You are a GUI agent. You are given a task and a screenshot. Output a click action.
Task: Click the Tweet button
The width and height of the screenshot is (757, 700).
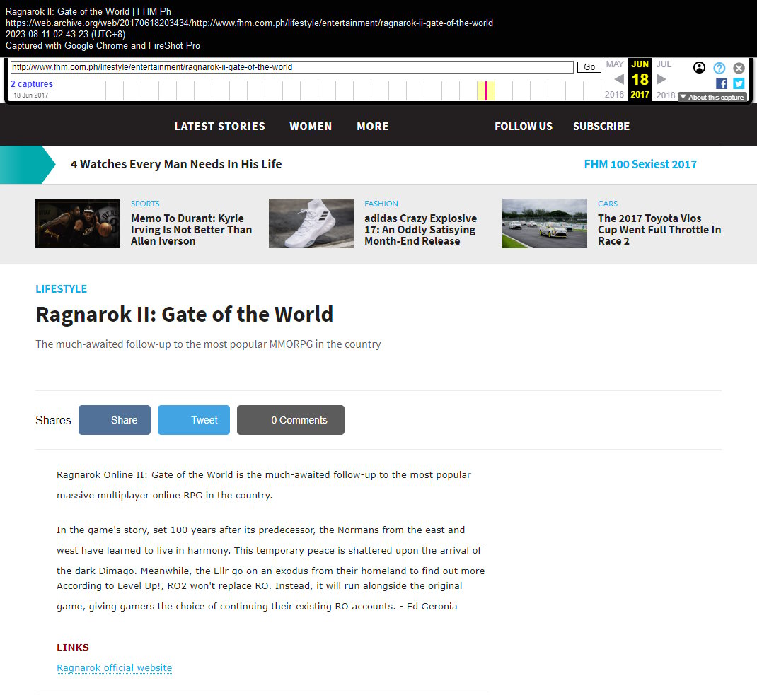point(194,420)
